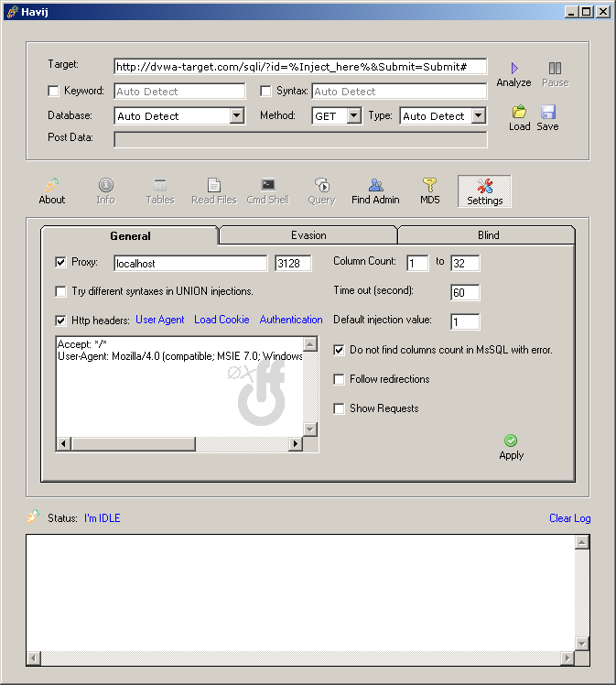Open the About section
616x685 pixels.
(x=52, y=191)
